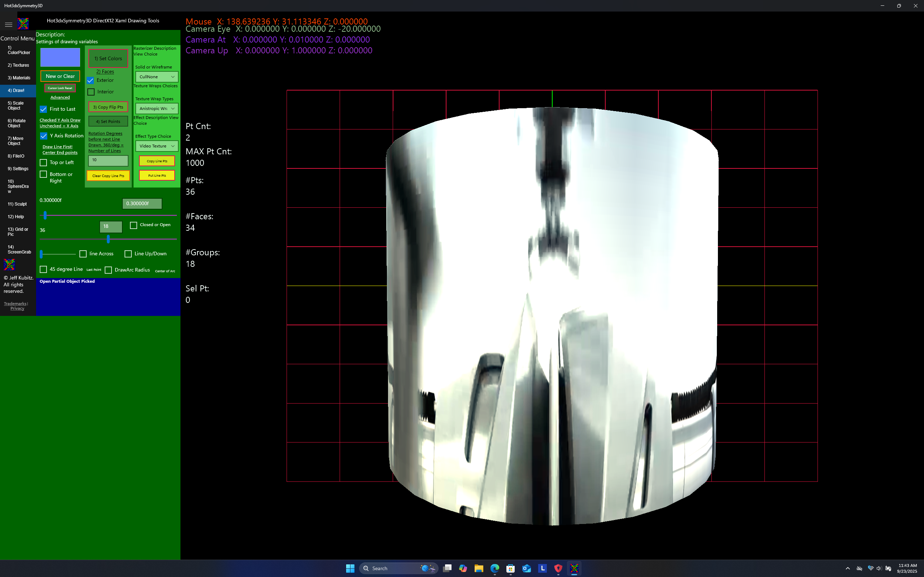Image resolution: width=924 pixels, height=577 pixels.
Task: Click the Hot3dx logo icon at top
Action: (23, 24)
